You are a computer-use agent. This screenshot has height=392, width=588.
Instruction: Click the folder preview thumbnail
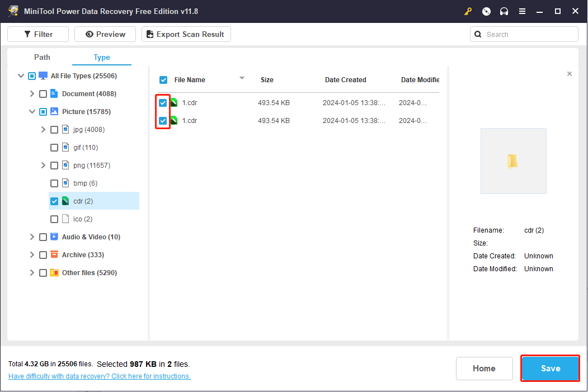click(513, 161)
